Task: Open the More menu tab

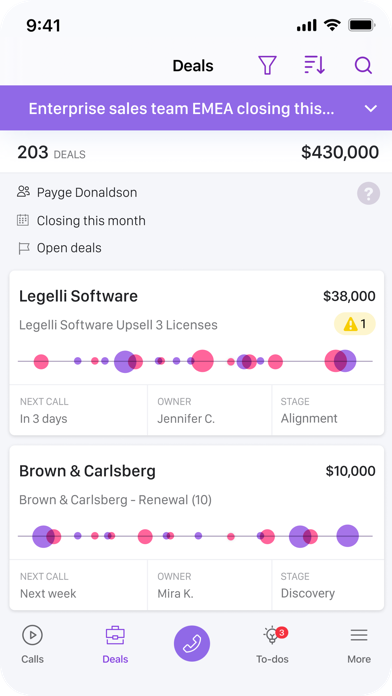Action: pyautogui.click(x=359, y=645)
